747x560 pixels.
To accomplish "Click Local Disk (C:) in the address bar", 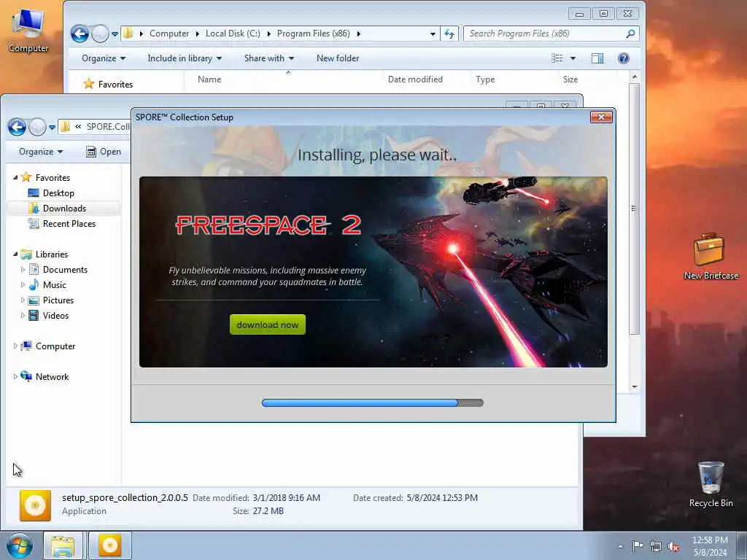I will (233, 34).
